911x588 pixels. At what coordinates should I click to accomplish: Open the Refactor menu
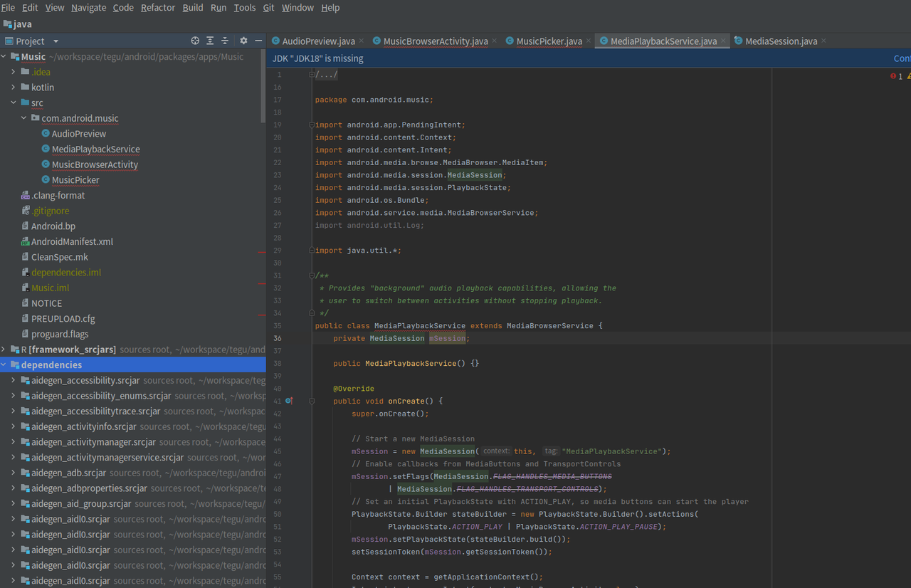tap(158, 7)
